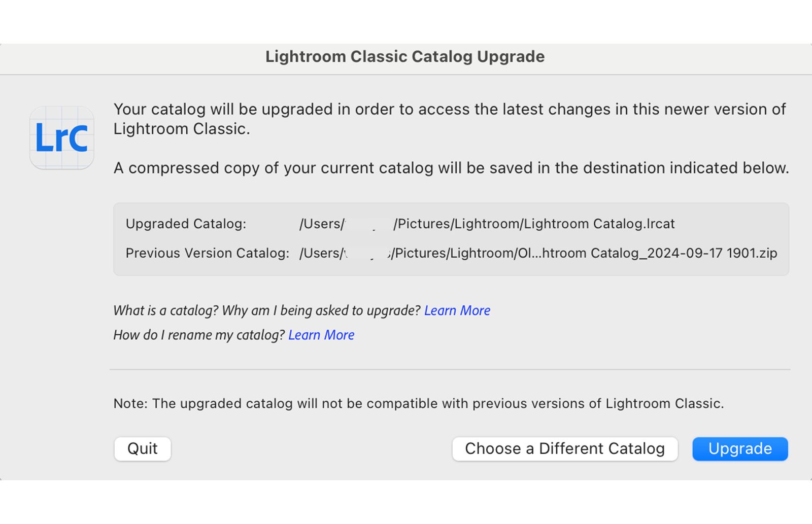Select the Previous Version Catalog path text
This screenshot has width=812, height=524.
point(538,253)
